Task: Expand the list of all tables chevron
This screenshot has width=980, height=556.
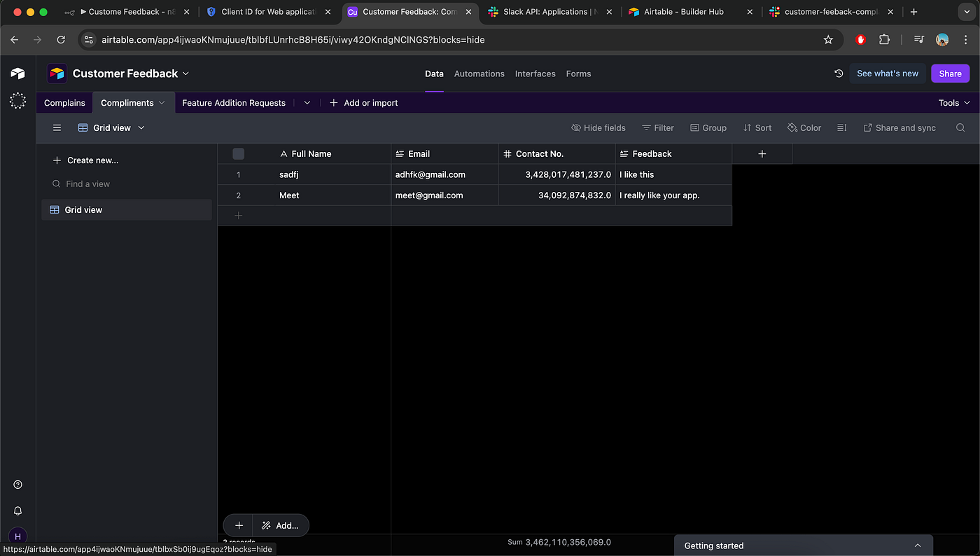Action: [x=307, y=103]
